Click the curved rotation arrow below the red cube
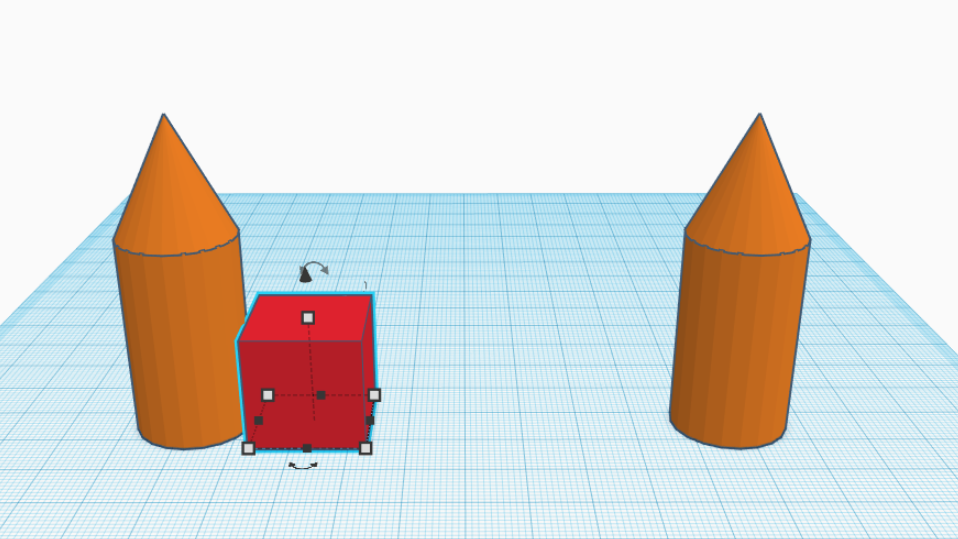 [x=303, y=466]
